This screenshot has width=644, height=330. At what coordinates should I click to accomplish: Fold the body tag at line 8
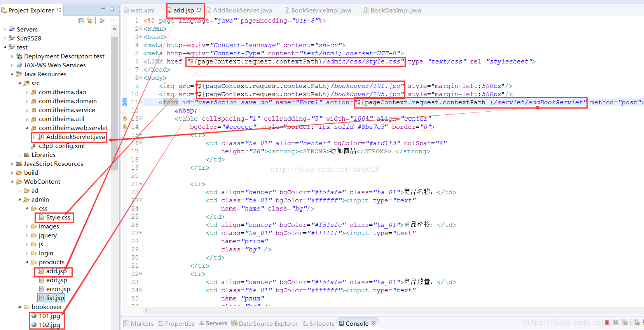pyautogui.click(x=141, y=77)
